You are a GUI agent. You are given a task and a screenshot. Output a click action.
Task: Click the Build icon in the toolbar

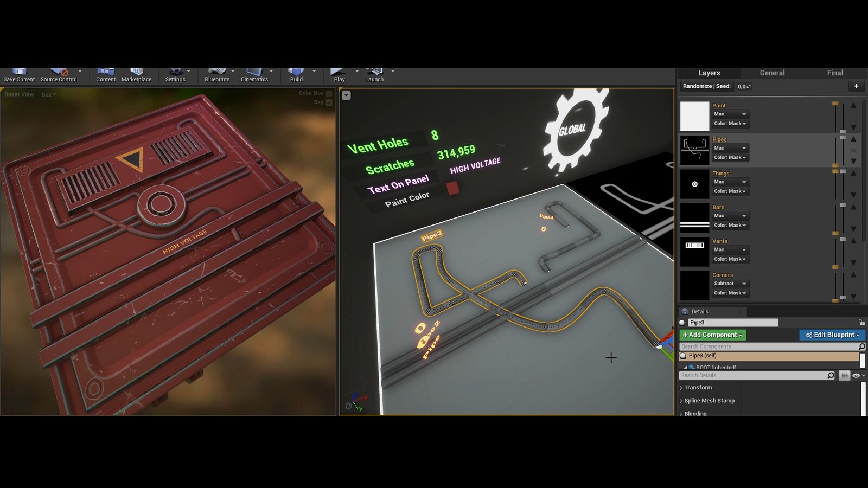tap(296, 73)
